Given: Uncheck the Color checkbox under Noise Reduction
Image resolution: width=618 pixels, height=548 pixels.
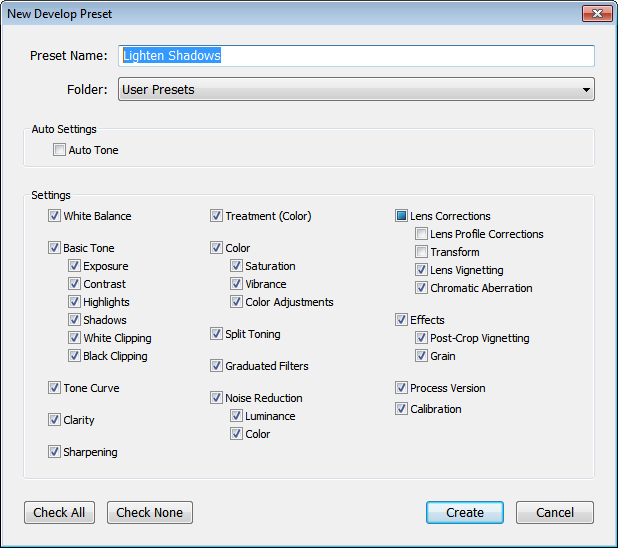Looking at the screenshot, I should click(236, 434).
